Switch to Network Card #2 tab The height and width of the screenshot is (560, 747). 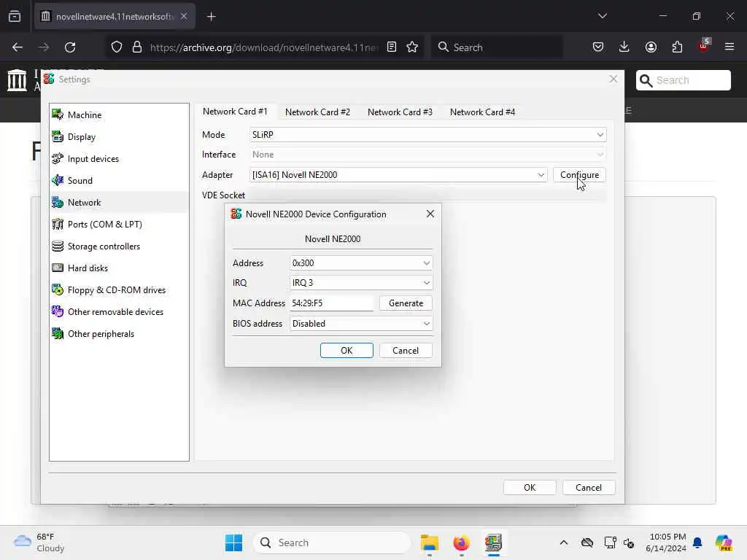click(x=317, y=112)
